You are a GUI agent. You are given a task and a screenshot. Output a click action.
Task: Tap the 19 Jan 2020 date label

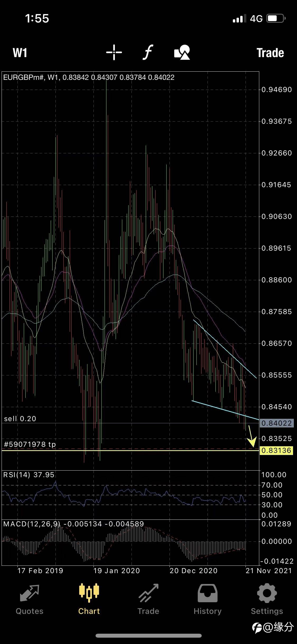(x=117, y=571)
